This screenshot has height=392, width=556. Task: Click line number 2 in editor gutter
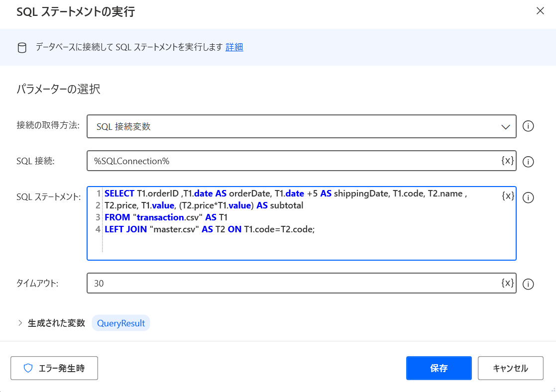pos(98,205)
